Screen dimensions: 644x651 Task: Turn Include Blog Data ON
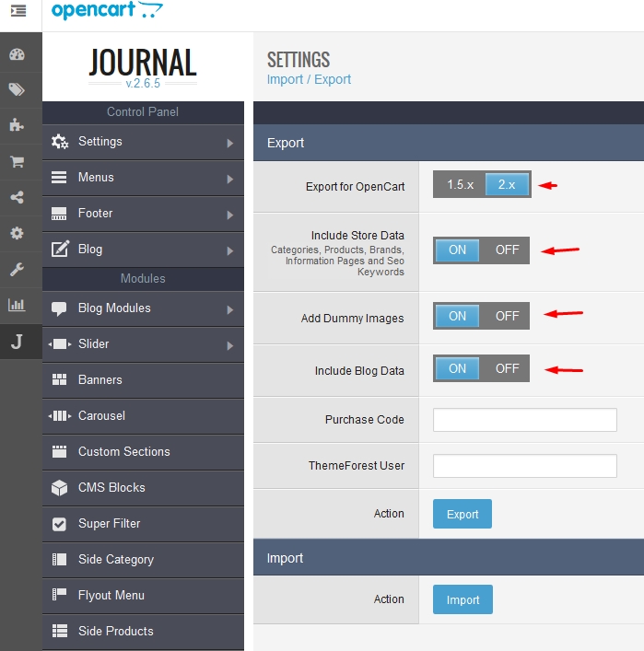point(457,368)
